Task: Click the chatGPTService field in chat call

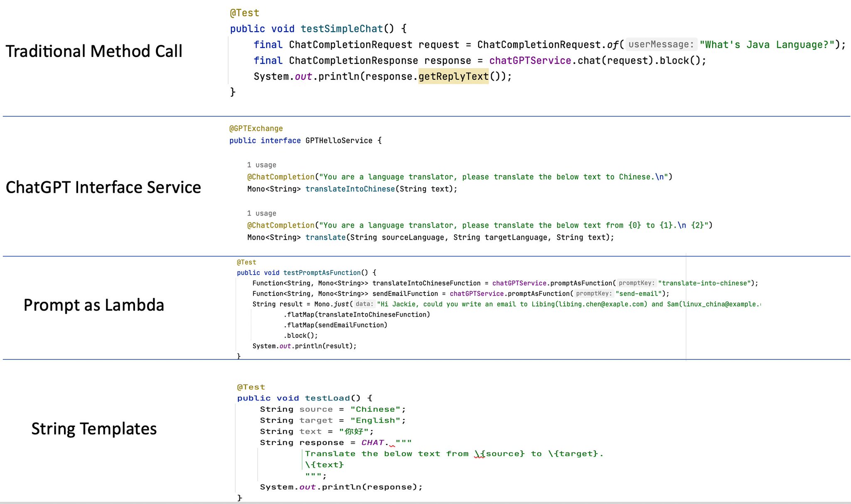Action: point(530,61)
